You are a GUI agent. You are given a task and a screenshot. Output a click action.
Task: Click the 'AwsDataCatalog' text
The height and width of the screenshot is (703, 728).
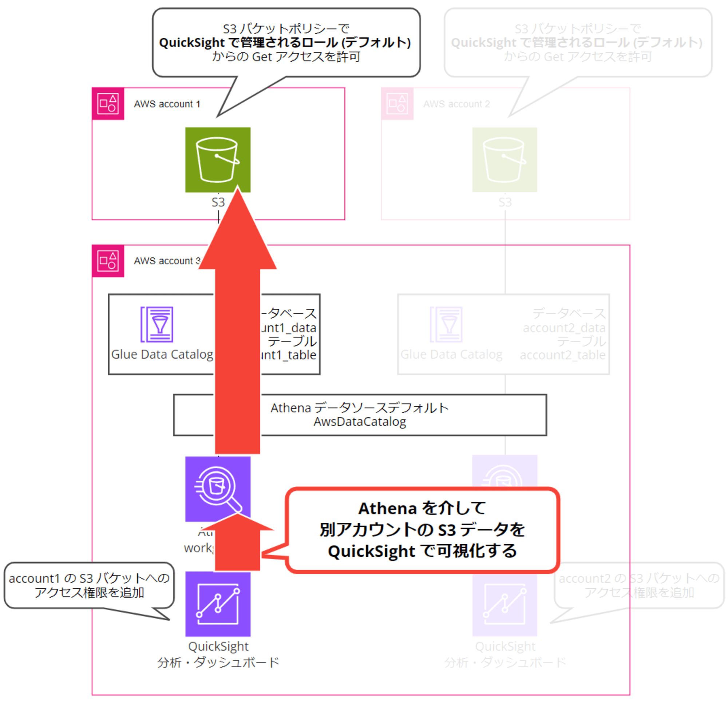(360, 422)
